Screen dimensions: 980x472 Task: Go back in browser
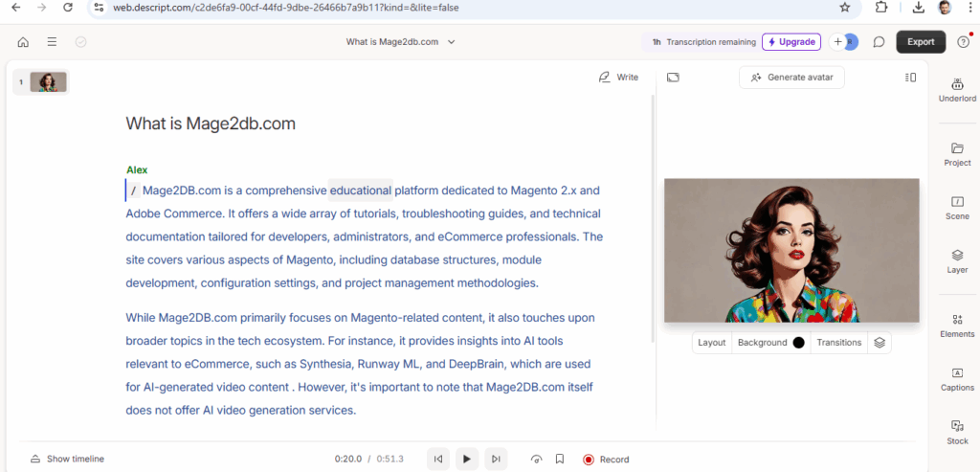coord(15,8)
